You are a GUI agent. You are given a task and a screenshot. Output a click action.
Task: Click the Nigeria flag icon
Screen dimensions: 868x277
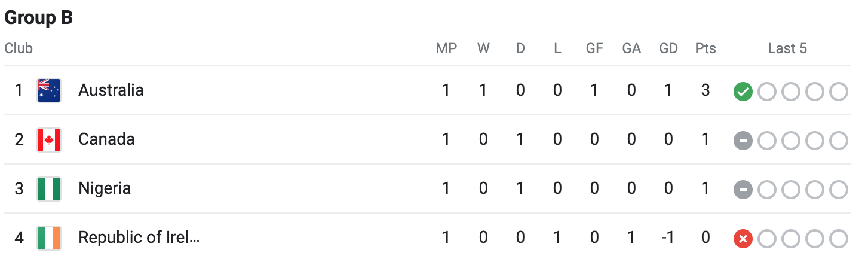coord(49,188)
